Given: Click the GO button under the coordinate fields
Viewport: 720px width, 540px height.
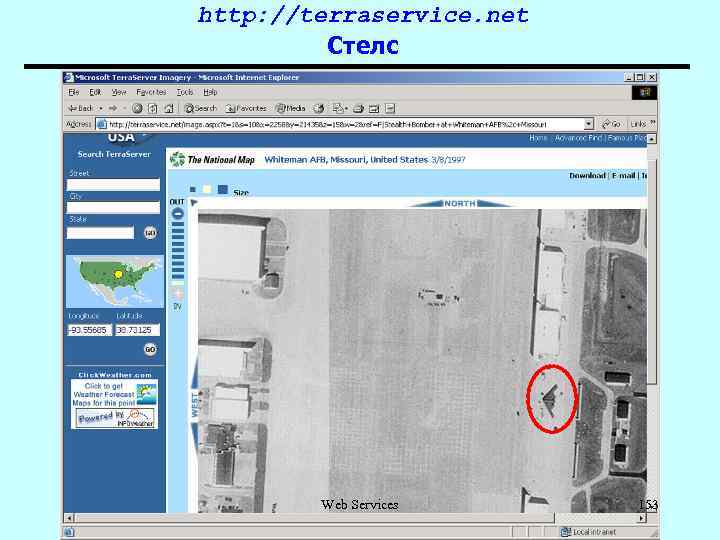Looking at the screenshot, I should (x=150, y=349).
